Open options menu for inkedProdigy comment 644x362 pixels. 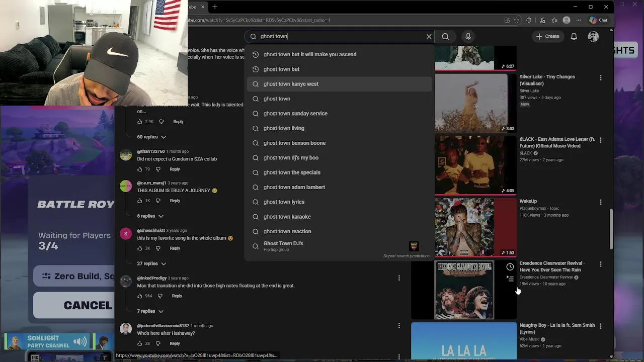(x=399, y=278)
